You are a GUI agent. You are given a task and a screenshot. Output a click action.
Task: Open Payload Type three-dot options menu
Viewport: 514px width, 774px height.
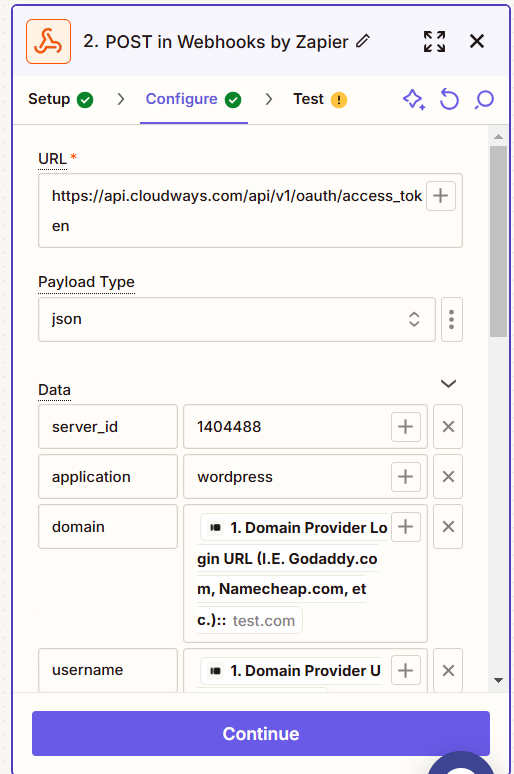pyautogui.click(x=452, y=319)
